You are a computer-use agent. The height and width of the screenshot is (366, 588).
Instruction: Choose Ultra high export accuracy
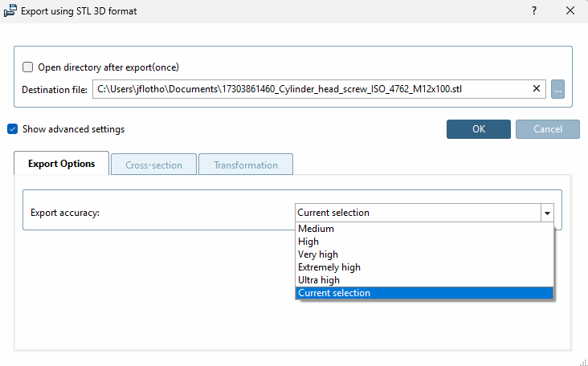319,280
